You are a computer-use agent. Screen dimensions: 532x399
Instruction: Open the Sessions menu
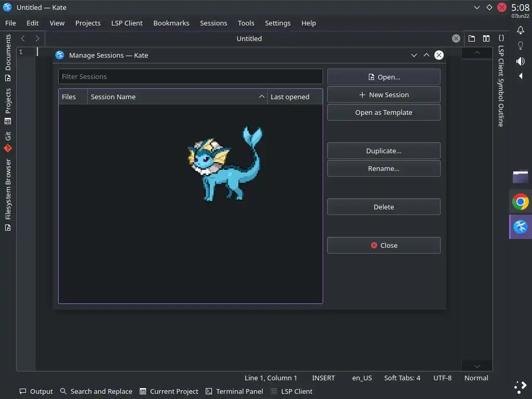tap(214, 23)
